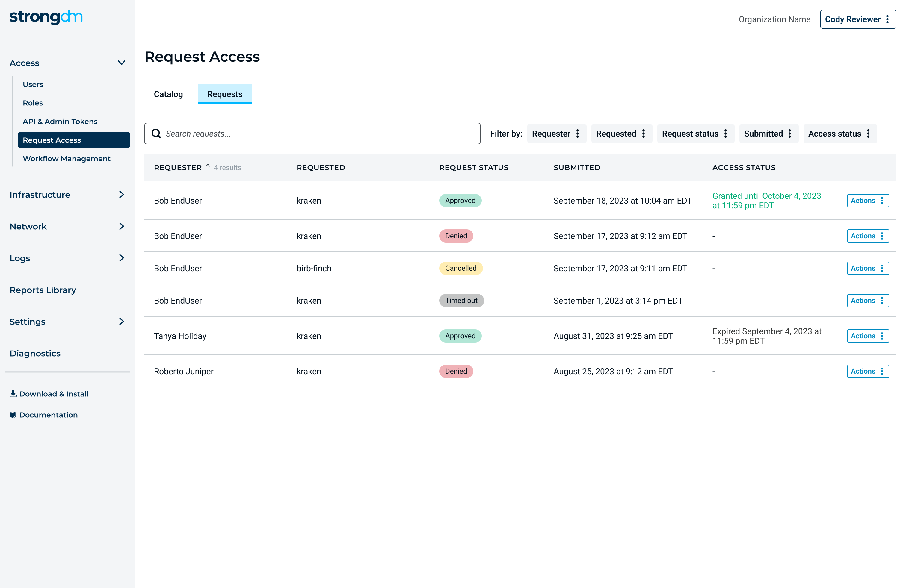Open Actions for Roberto Juniper's request

tap(868, 371)
